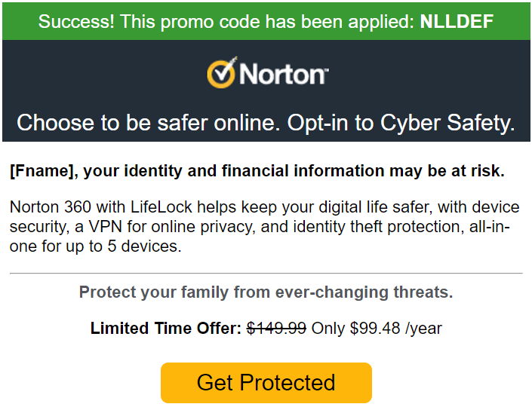This screenshot has height=407, width=532.
Task: Click the word "Success!" in green banner
Action: coord(74,21)
